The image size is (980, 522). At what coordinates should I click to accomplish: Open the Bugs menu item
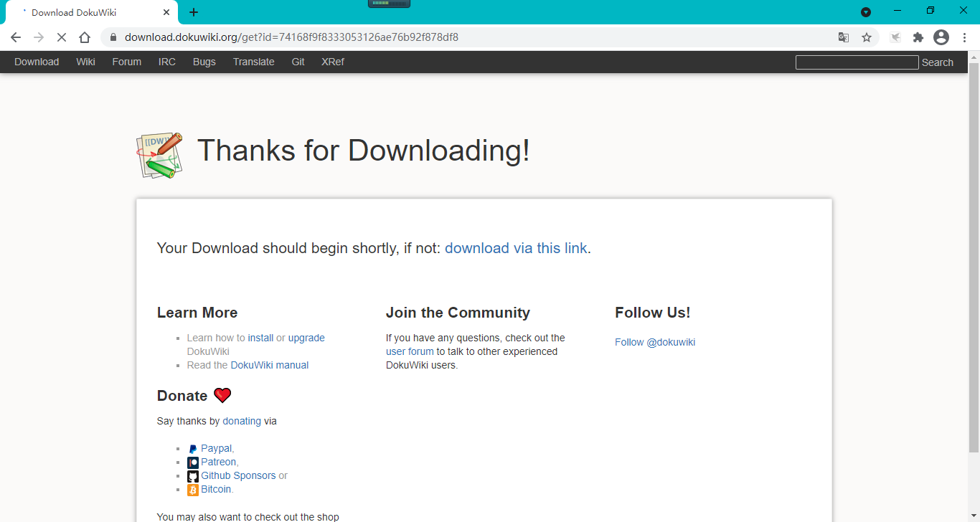click(x=204, y=62)
